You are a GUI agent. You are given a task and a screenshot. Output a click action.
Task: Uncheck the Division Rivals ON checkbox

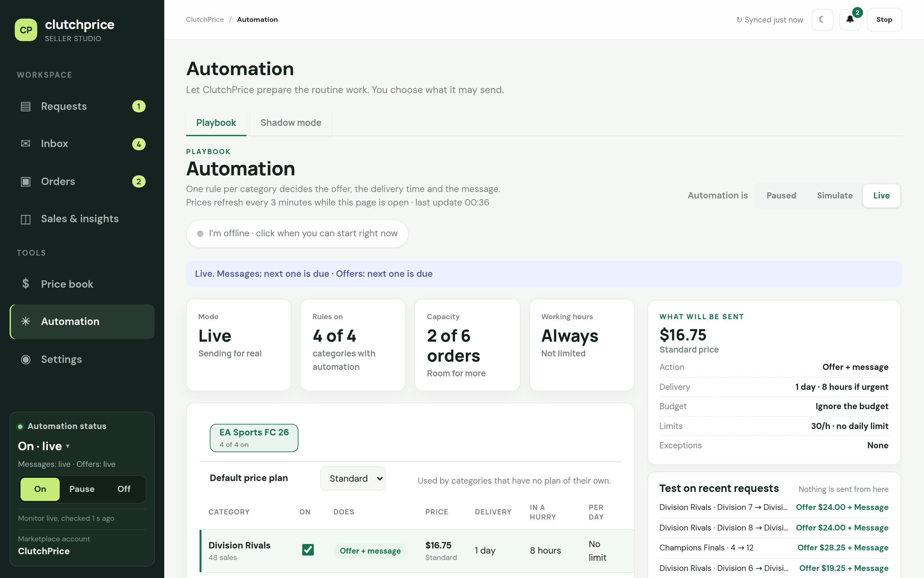308,550
